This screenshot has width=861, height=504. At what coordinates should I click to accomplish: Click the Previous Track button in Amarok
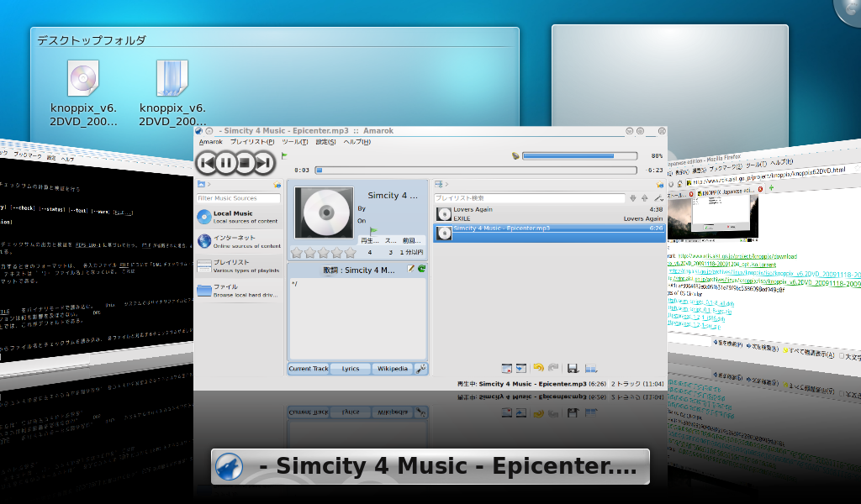point(207,162)
